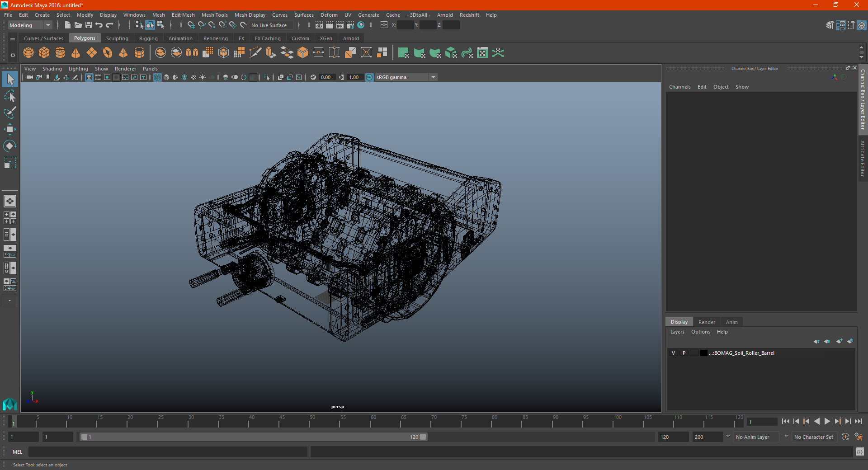
Task: Toggle viewport grid display button
Action: click(x=89, y=77)
